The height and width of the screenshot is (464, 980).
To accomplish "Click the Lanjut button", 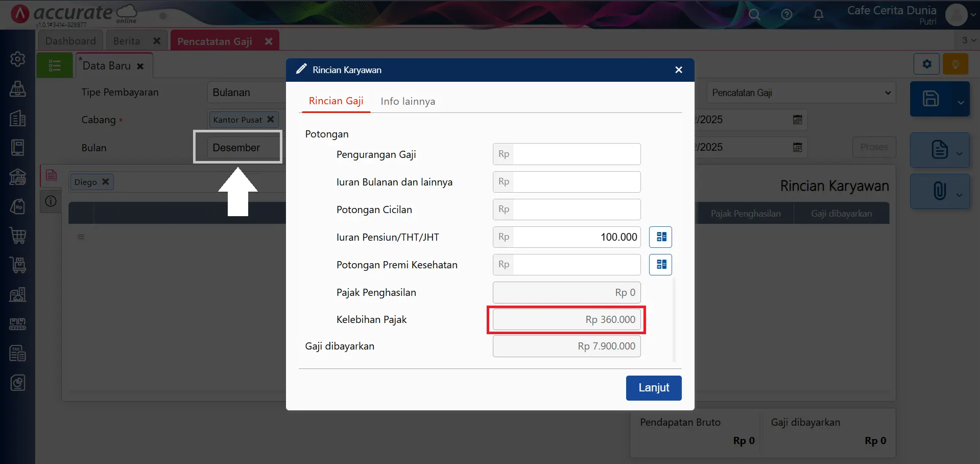I will (x=653, y=388).
